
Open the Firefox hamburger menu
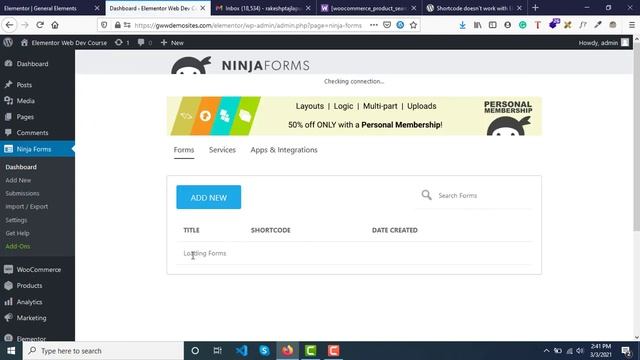coord(631,25)
